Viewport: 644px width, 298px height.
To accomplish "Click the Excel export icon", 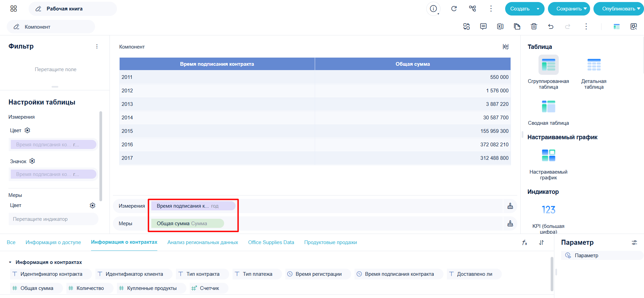I will 500,26.
